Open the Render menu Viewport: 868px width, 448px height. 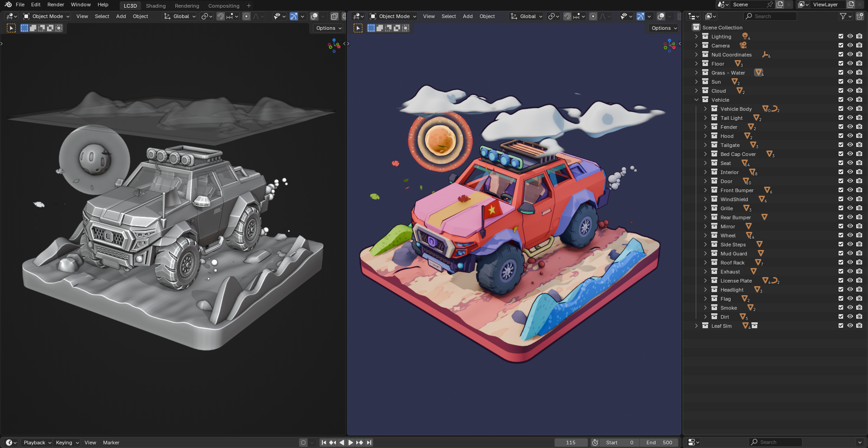point(56,5)
